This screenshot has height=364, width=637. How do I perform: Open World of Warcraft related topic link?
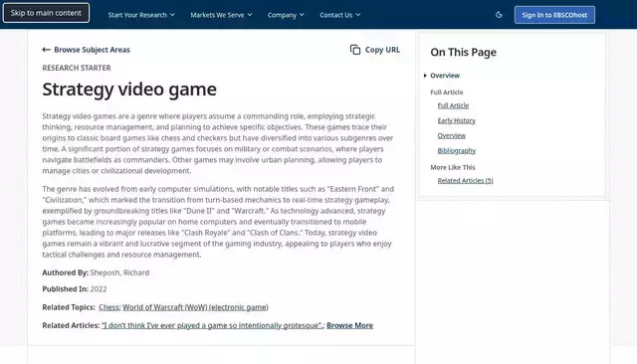click(195, 307)
